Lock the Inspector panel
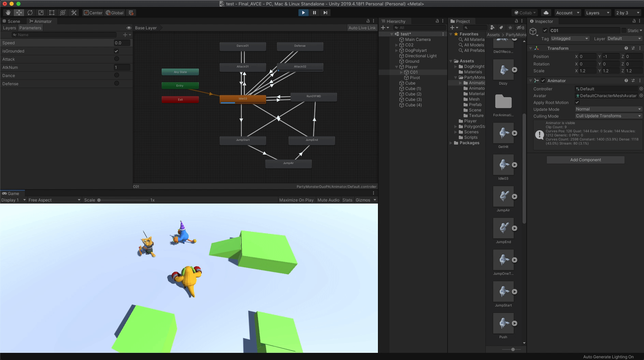Screen dimensions: 644x360 [x=634, y=21]
